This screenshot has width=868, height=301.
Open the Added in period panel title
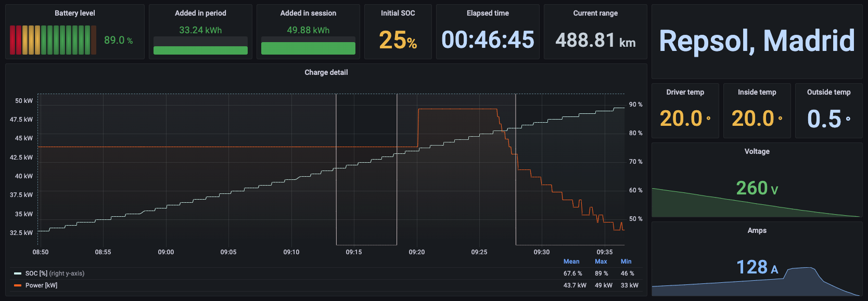tap(200, 13)
